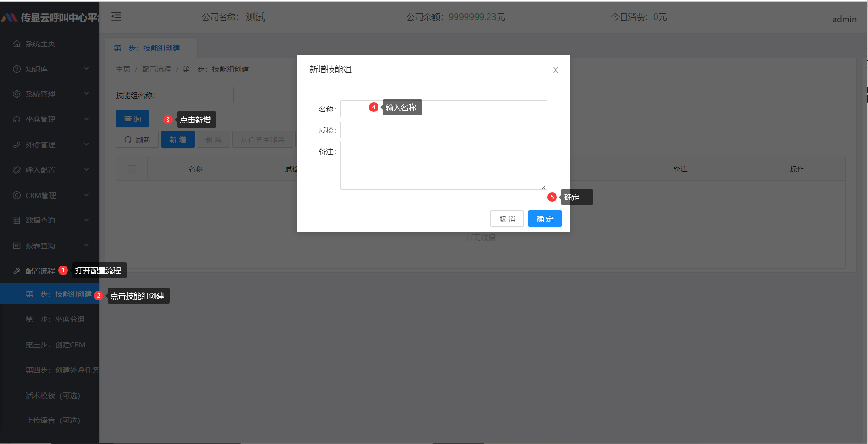Select the 知识库 knowledge base icon
Viewport: 868px width, 444px height.
tap(16, 68)
